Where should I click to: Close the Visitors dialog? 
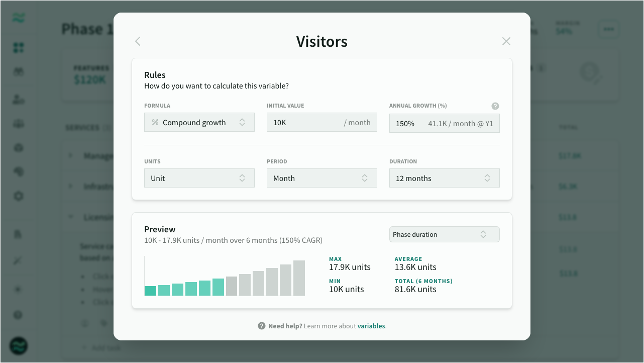pos(506,41)
